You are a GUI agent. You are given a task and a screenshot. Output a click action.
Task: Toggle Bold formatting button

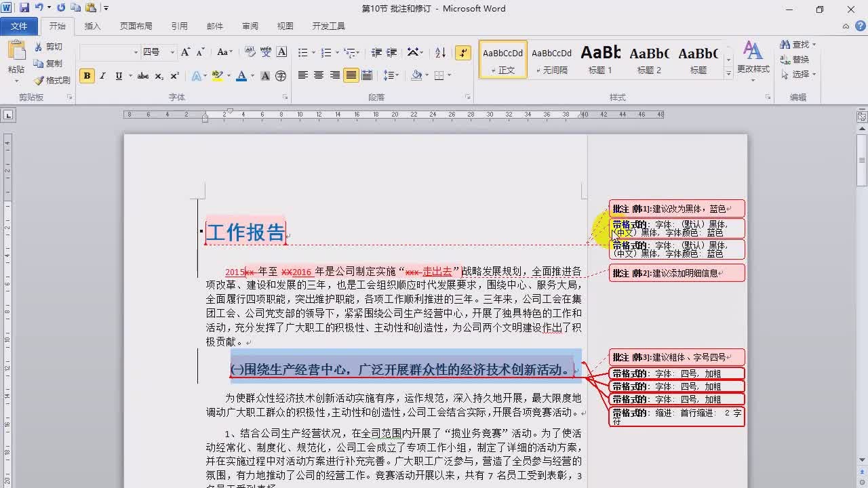[x=87, y=76]
